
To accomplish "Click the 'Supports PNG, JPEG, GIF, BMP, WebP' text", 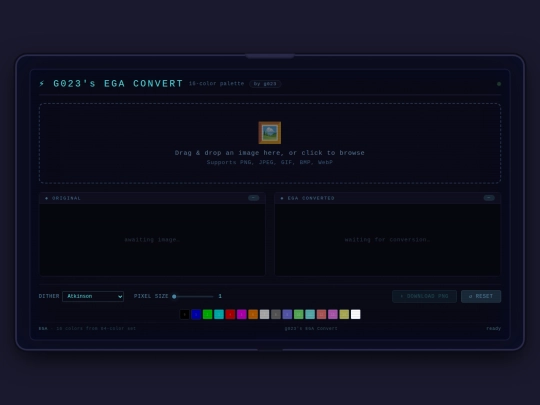I will 270,162.
